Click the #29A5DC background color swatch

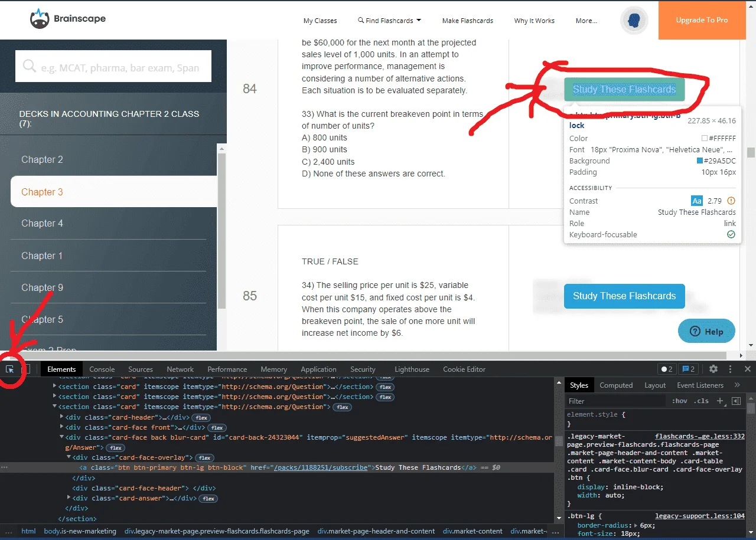(700, 161)
